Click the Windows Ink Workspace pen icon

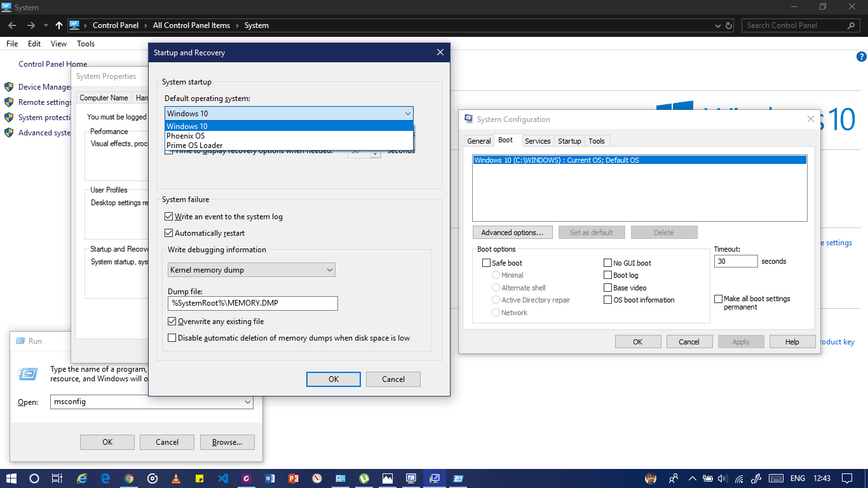click(x=757, y=478)
